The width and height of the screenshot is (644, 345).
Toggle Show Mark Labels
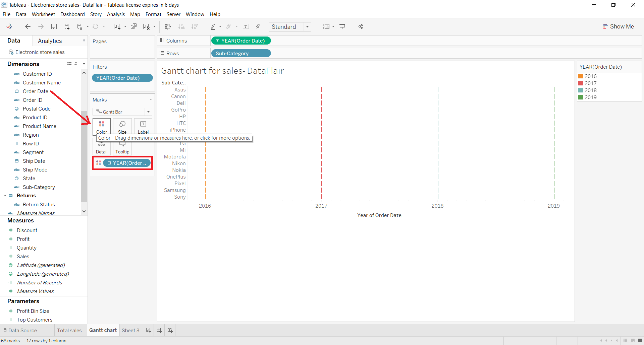pyautogui.click(x=246, y=26)
